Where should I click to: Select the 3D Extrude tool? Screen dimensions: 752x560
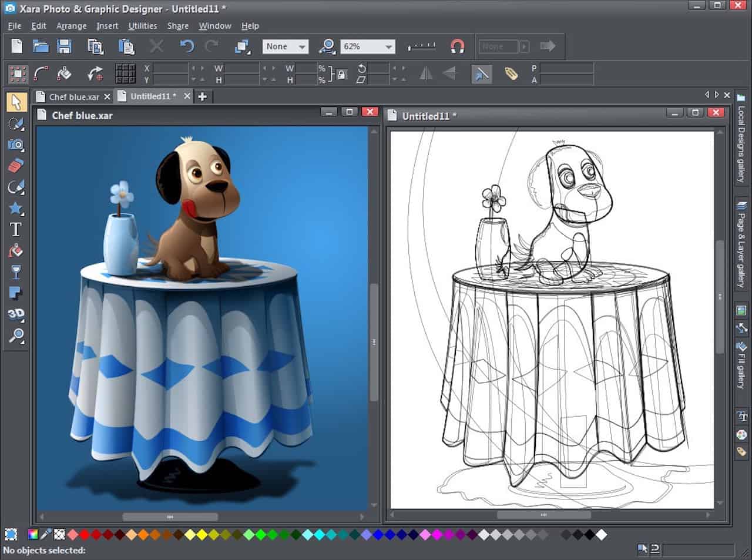click(x=16, y=314)
